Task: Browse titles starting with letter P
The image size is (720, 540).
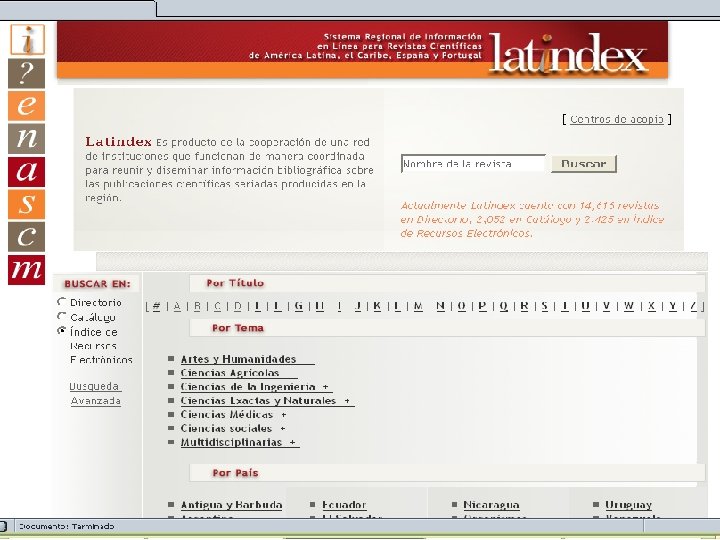Action: [x=483, y=306]
